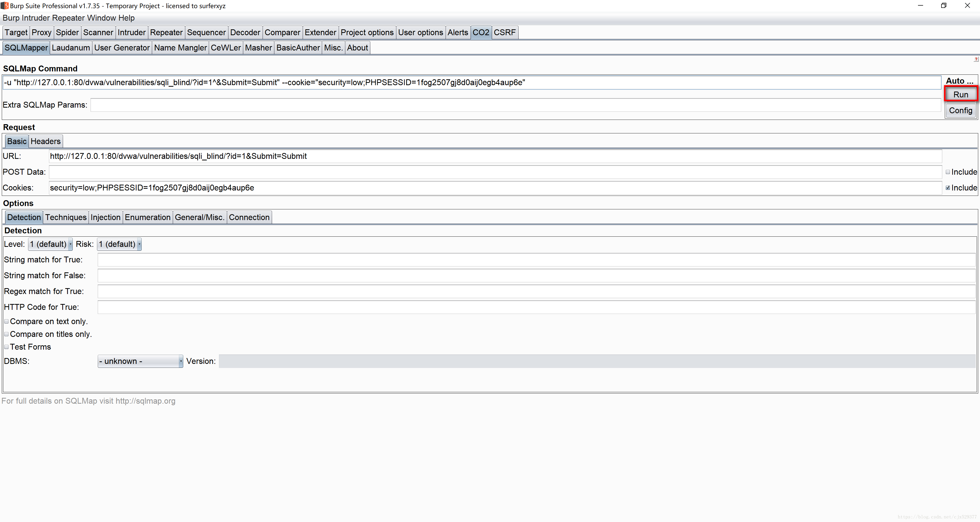Select the CO2 tab
This screenshot has width=980, height=522.
481,32
